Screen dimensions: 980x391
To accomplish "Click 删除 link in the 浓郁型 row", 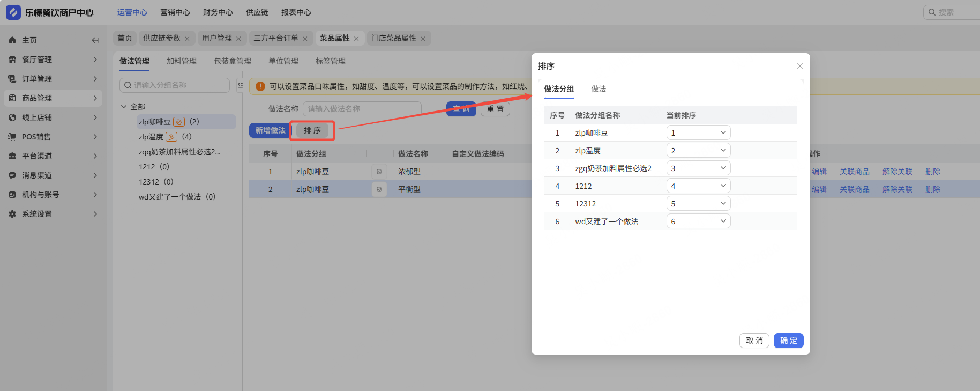I will 933,172.
